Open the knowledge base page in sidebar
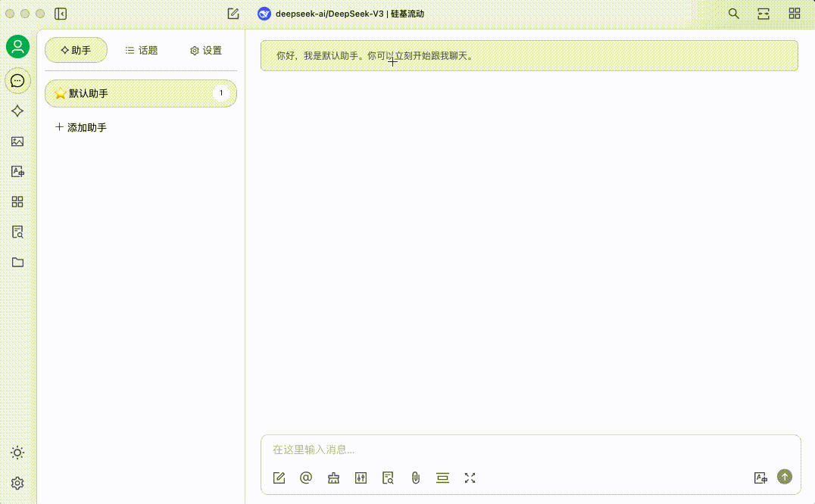 17,232
